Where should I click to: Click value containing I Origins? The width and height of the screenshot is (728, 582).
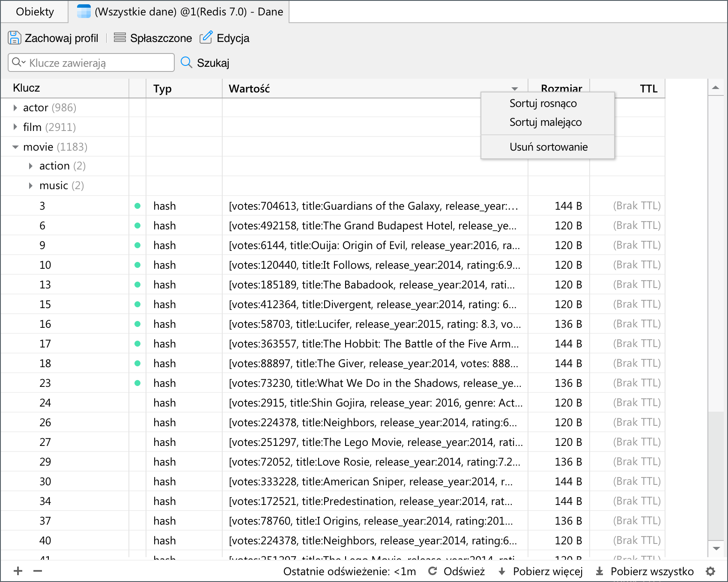[375, 521]
